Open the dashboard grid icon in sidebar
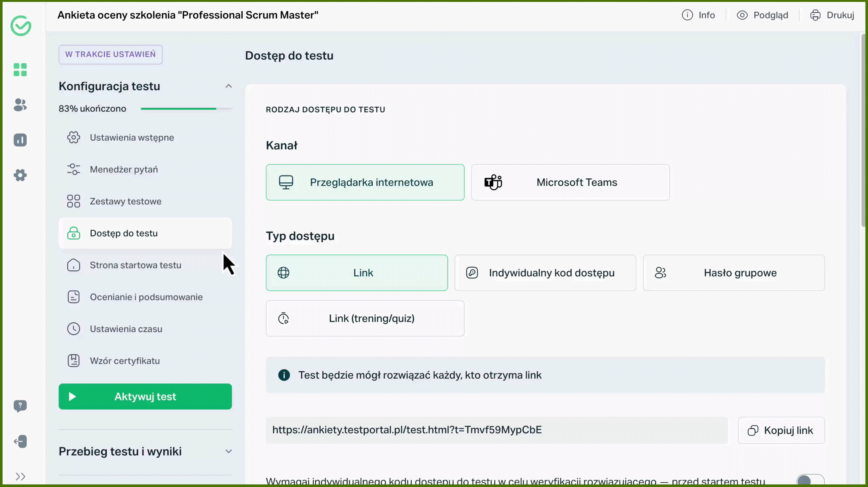Screen dimensions: 868x487 (20, 70)
